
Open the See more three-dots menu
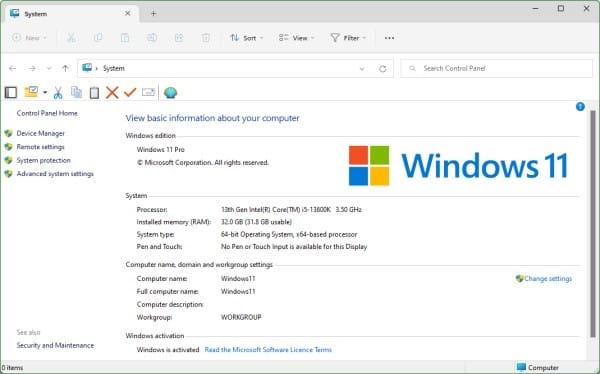pos(389,38)
